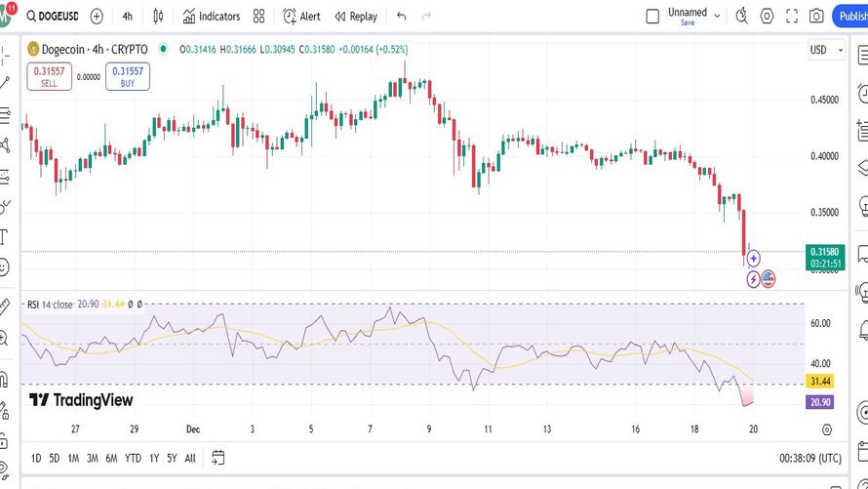Select the 1M time range tab
The height and width of the screenshot is (489, 868).
pyautogui.click(x=73, y=458)
